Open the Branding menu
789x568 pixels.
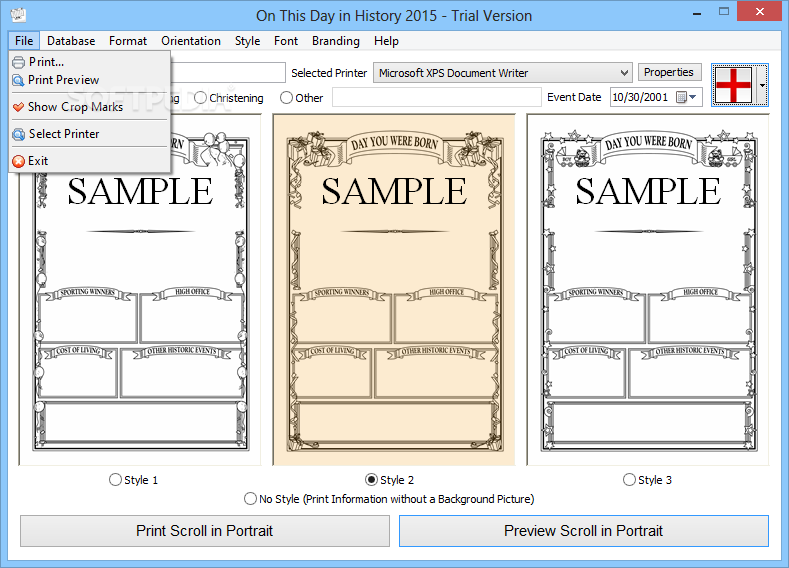tap(336, 41)
